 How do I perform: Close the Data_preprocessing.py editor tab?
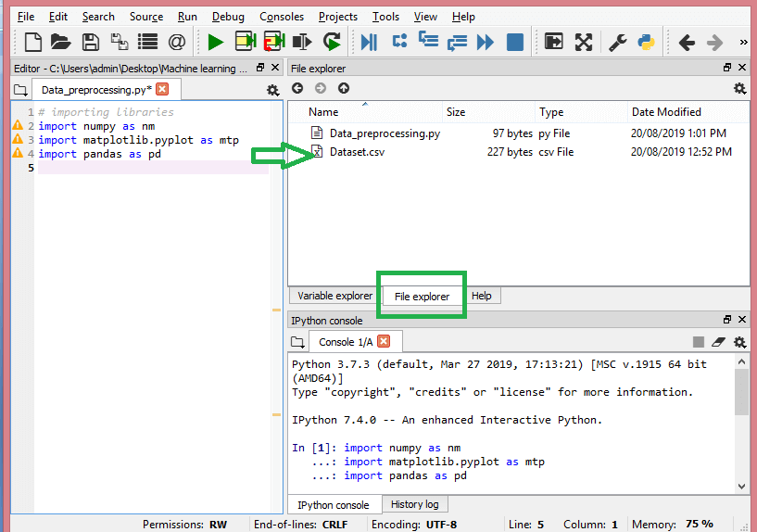[162, 89]
